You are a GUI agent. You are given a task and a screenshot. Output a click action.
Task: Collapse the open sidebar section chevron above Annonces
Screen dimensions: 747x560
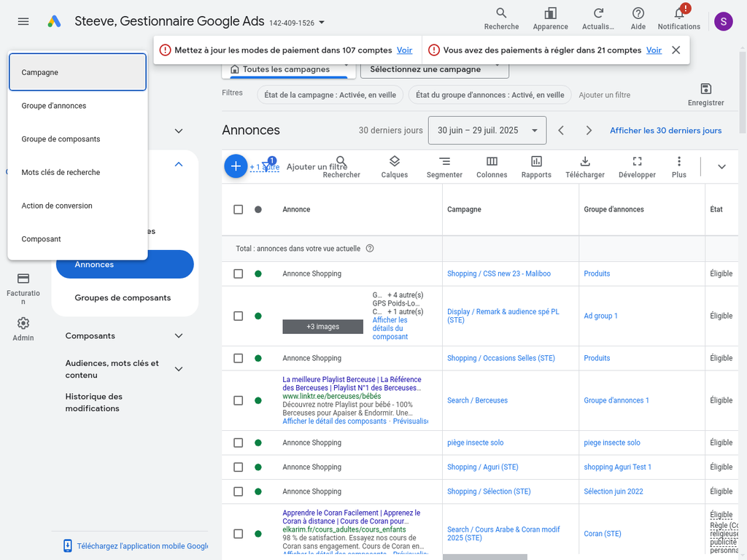click(x=179, y=164)
